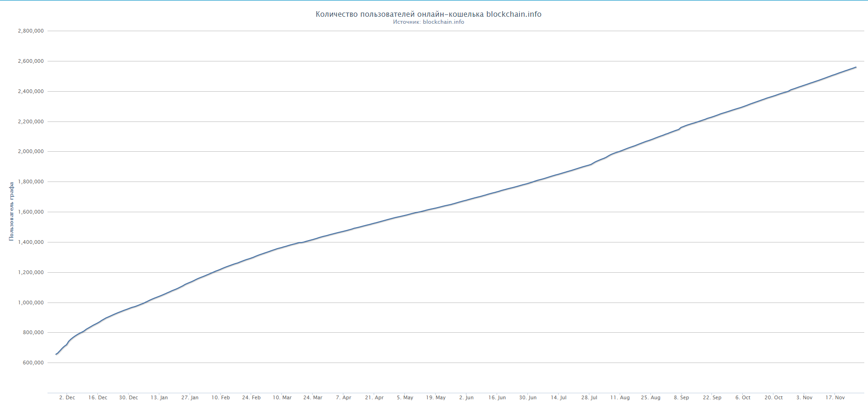
Task: Click the rightmost end point of the line
Action: click(x=856, y=67)
